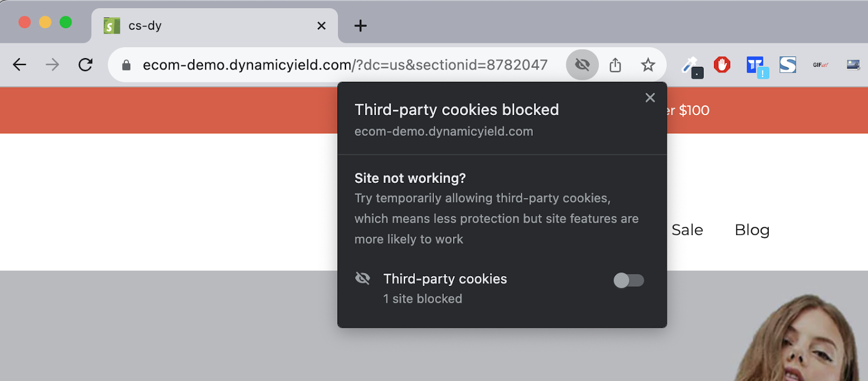Enable the Third-party cookies toggle
Viewport: 868px width, 381px height.
point(628,280)
